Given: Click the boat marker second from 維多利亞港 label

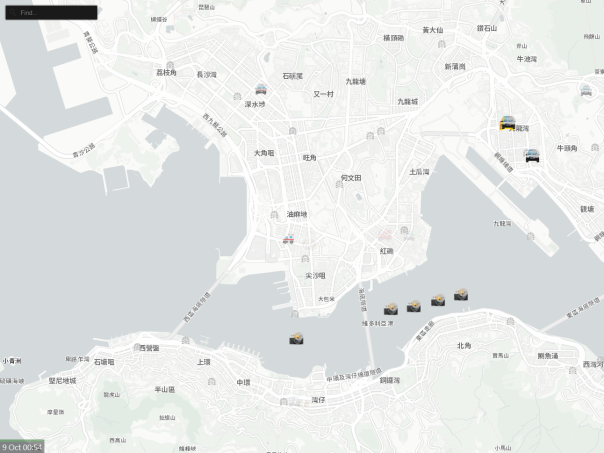Looking at the screenshot, I should coord(414,307).
